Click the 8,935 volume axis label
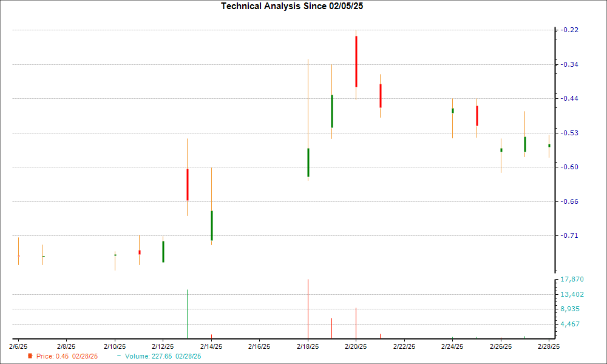607x364 pixels. tap(570, 309)
